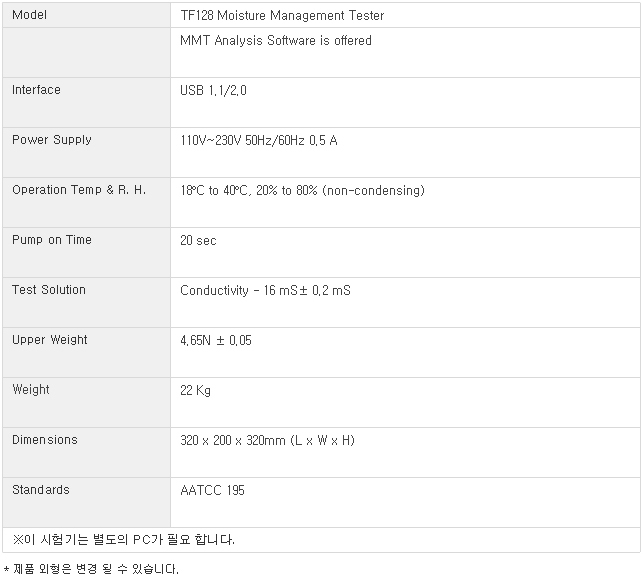Click the Power Supply label
Image resolution: width=643 pixels, height=579 pixels.
(52, 140)
